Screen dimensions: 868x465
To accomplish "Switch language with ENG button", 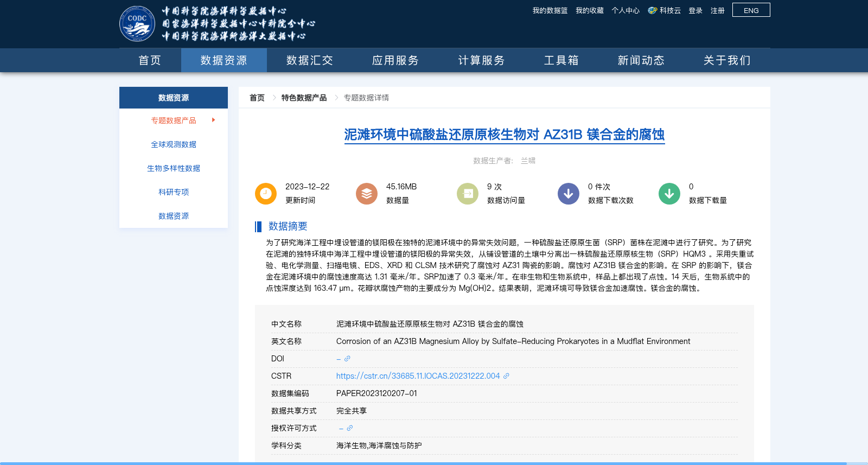I will 751,10.
